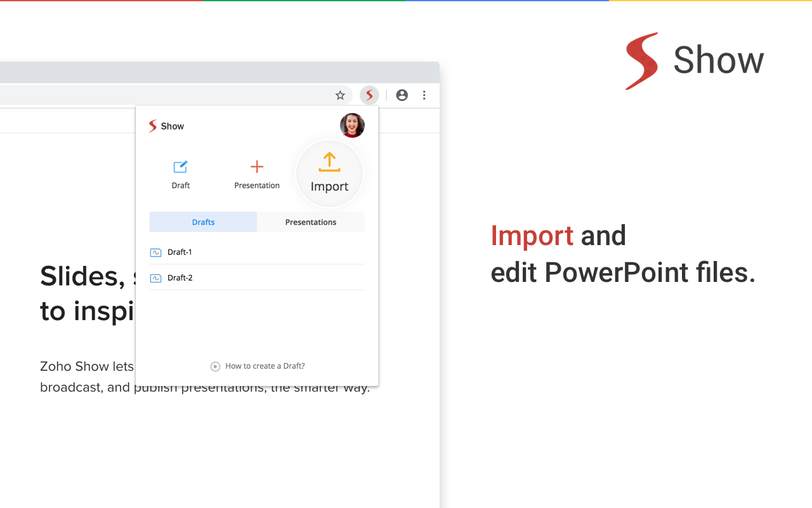
Task: Click the large red Show logo at top right
Action: (x=695, y=61)
